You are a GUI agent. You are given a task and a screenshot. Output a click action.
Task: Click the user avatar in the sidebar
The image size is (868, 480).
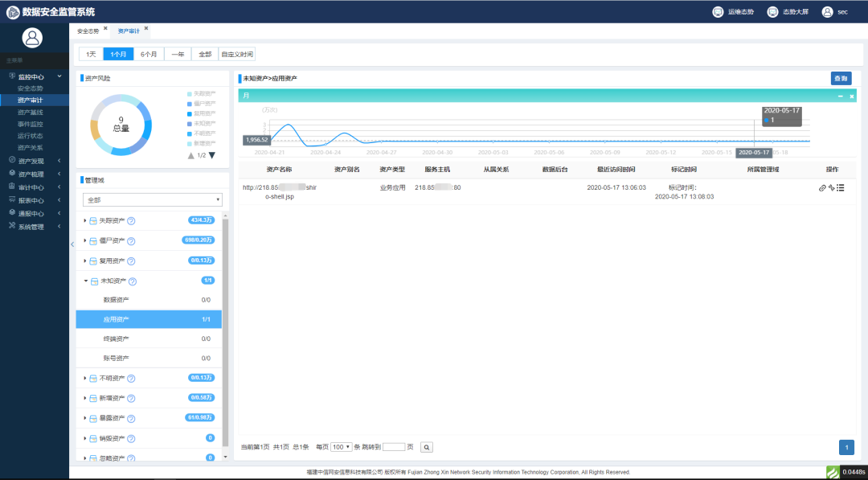coord(33,38)
